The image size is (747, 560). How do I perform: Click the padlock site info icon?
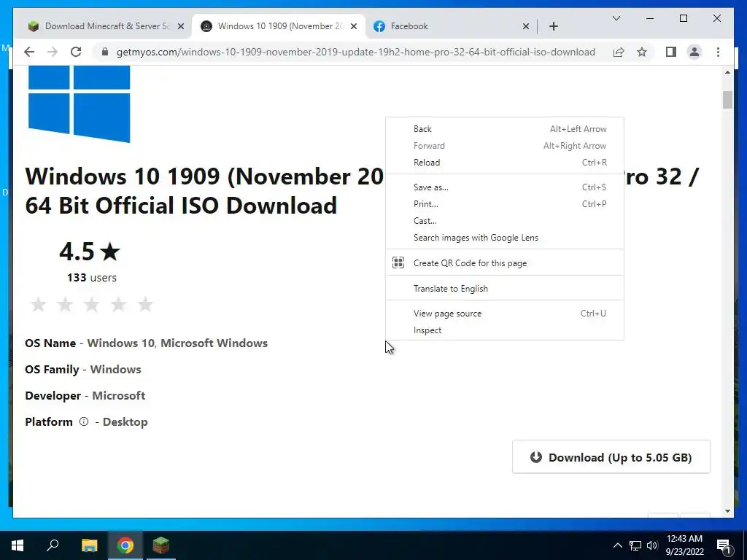105,52
